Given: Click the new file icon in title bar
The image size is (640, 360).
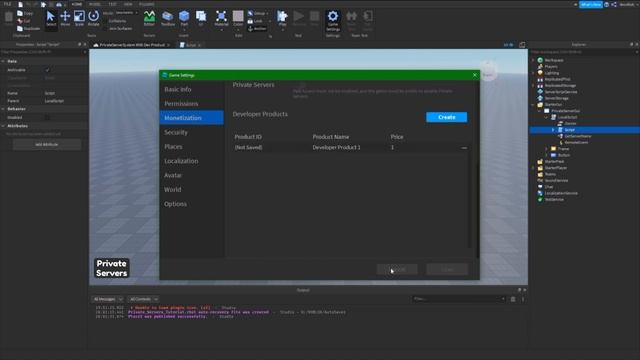Looking at the screenshot, I should (x=20, y=4).
